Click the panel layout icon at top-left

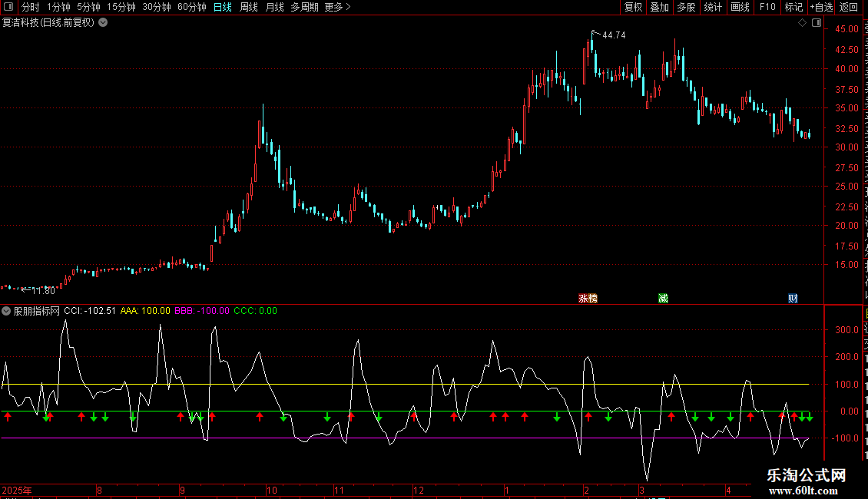8,7
